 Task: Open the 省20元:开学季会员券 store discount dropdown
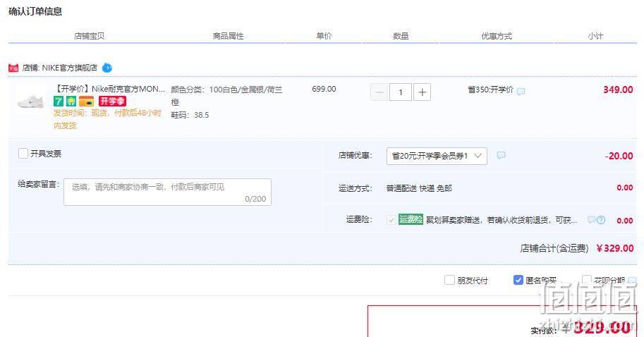click(x=437, y=156)
